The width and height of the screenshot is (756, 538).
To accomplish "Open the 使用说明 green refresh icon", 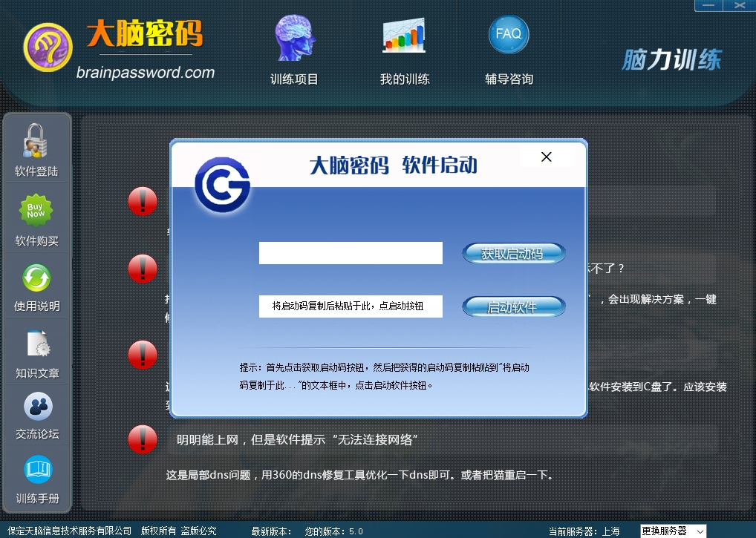I will (36, 278).
